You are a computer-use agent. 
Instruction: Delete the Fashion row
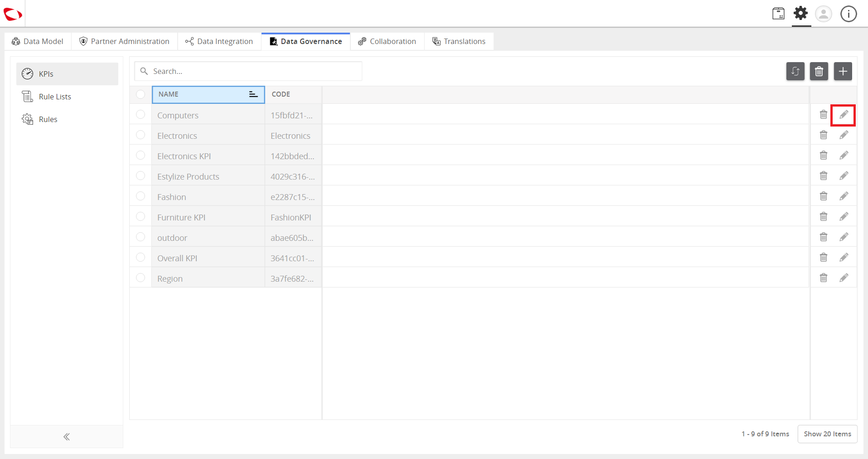823,196
